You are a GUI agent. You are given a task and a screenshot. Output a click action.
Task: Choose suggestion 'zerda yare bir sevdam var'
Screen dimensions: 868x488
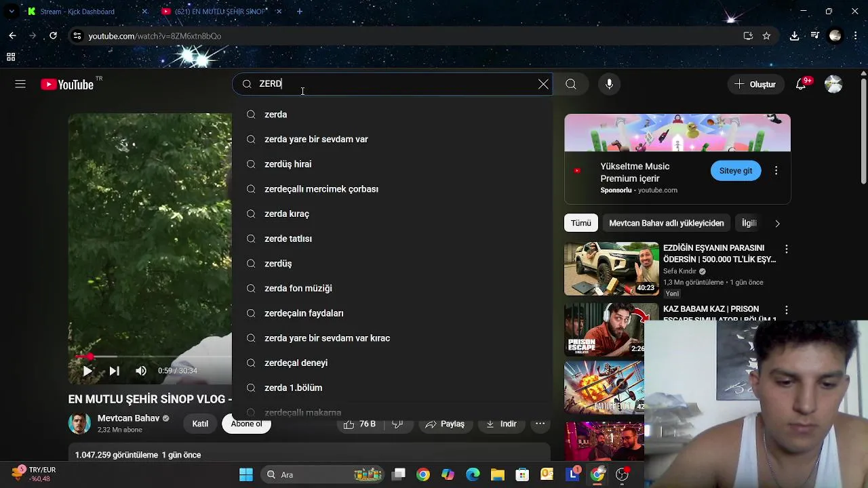(x=392, y=139)
